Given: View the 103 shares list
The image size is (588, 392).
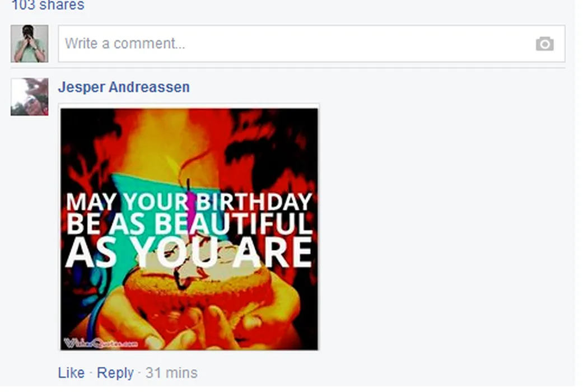Looking at the screenshot, I should click(x=48, y=5).
